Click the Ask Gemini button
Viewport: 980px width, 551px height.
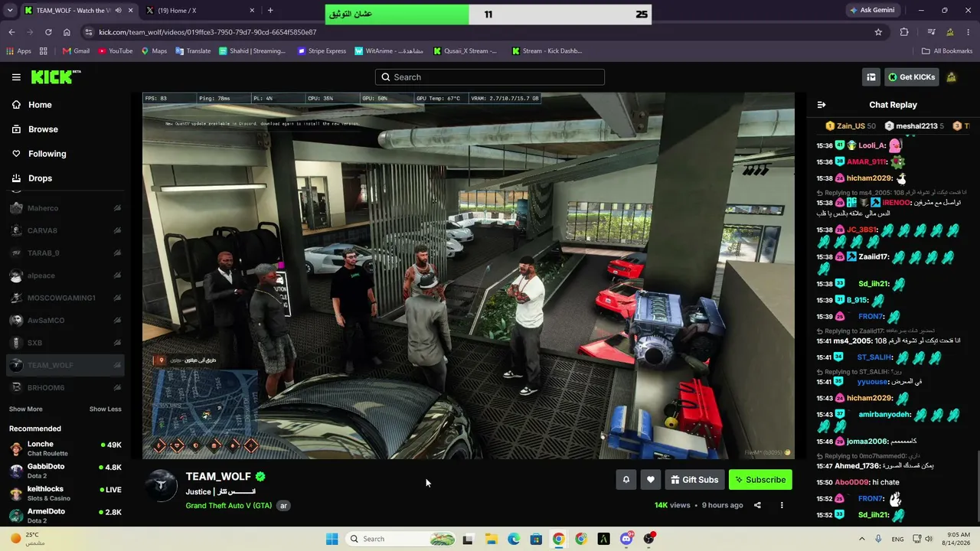click(x=871, y=11)
